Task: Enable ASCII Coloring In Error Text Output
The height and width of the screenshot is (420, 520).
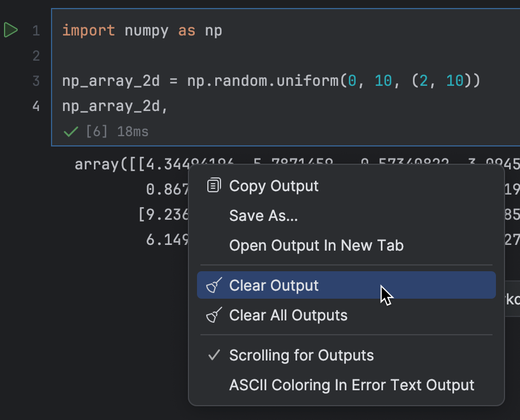Action: pyautogui.click(x=351, y=385)
